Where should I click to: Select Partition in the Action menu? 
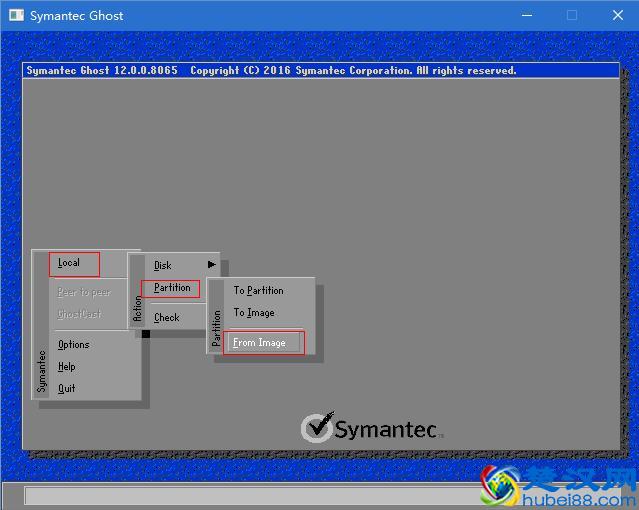click(x=172, y=288)
